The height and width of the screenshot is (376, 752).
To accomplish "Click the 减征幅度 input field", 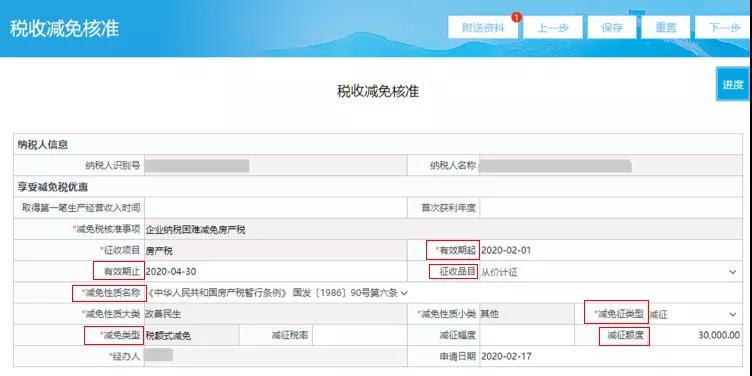I will (527, 335).
